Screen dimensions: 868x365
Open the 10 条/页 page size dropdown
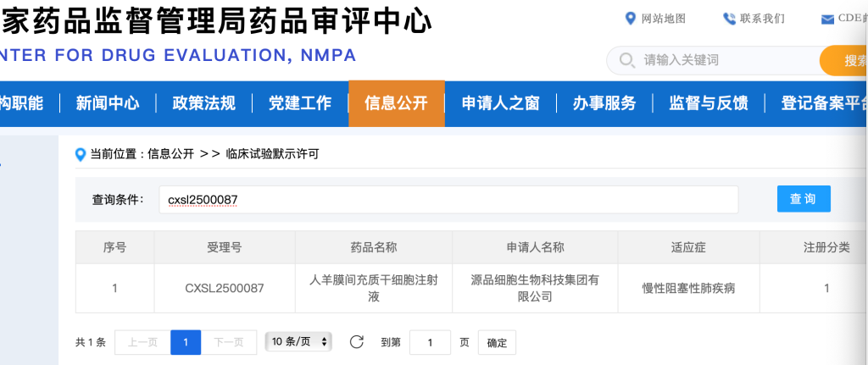pyautogui.click(x=298, y=342)
